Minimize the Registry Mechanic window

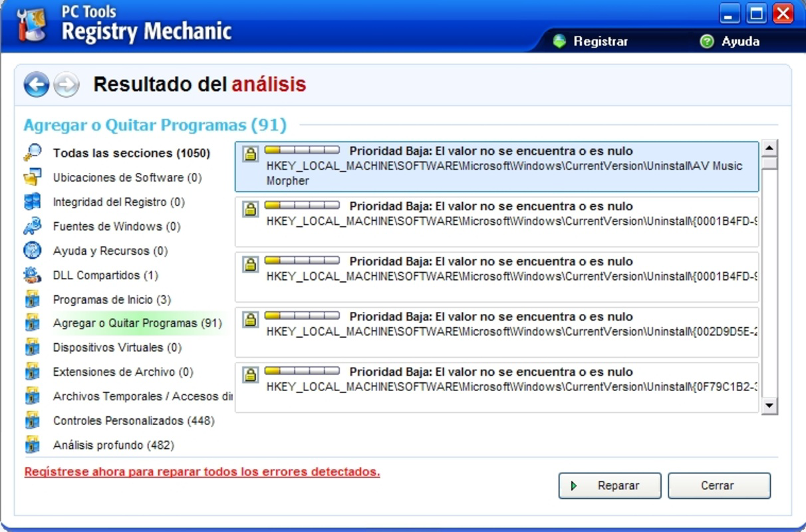pyautogui.click(x=730, y=13)
